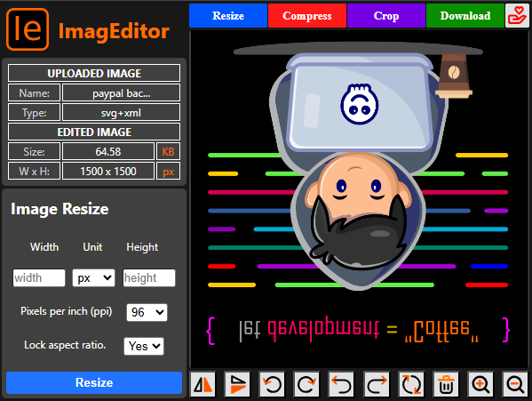Click the 'Image Resize' heading

(x=60, y=209)
